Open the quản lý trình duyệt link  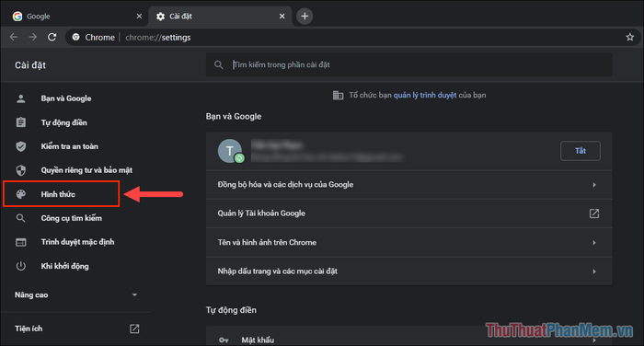pyautogui.click(x=425, y=96)
